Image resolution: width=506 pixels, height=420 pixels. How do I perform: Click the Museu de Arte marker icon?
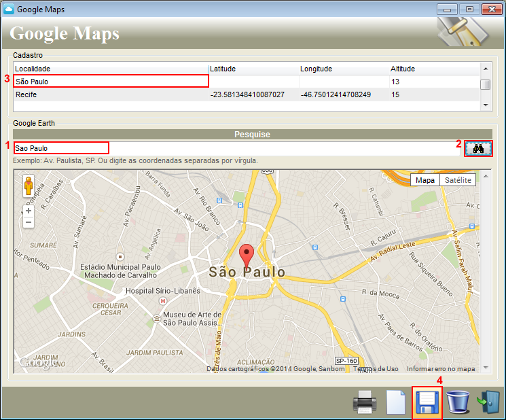point(156,319)
